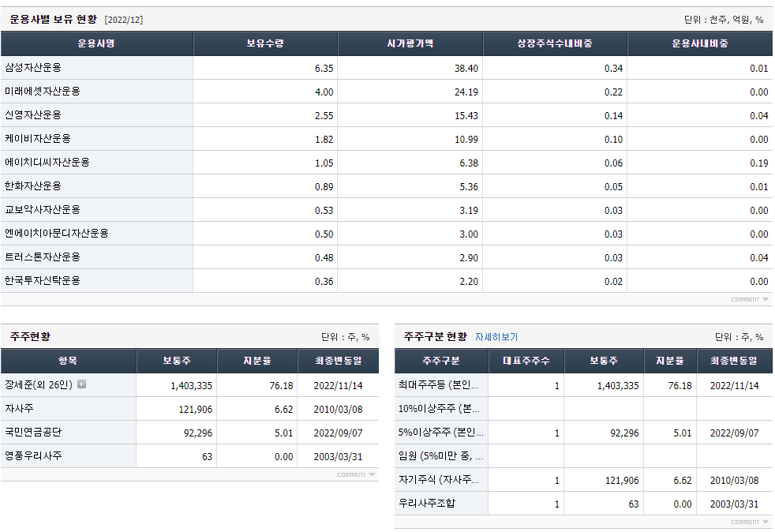Click 0.19 share for 에이치디씨자산운용
This screenshot has width=775, height=532.
click(x=758, y=163)
